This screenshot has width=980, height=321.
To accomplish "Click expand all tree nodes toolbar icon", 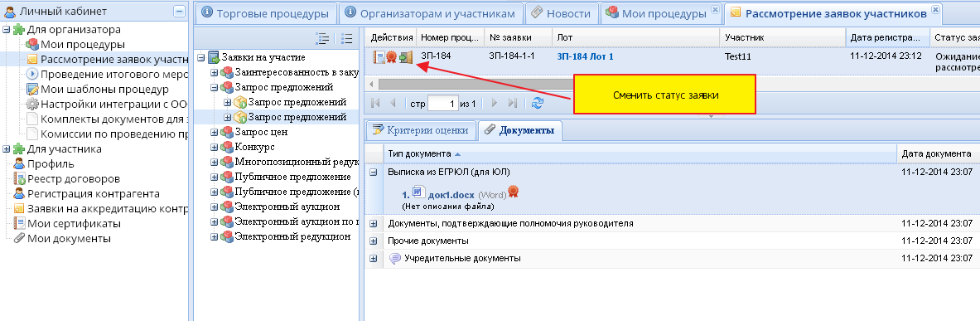I will [x=323, y=38].
